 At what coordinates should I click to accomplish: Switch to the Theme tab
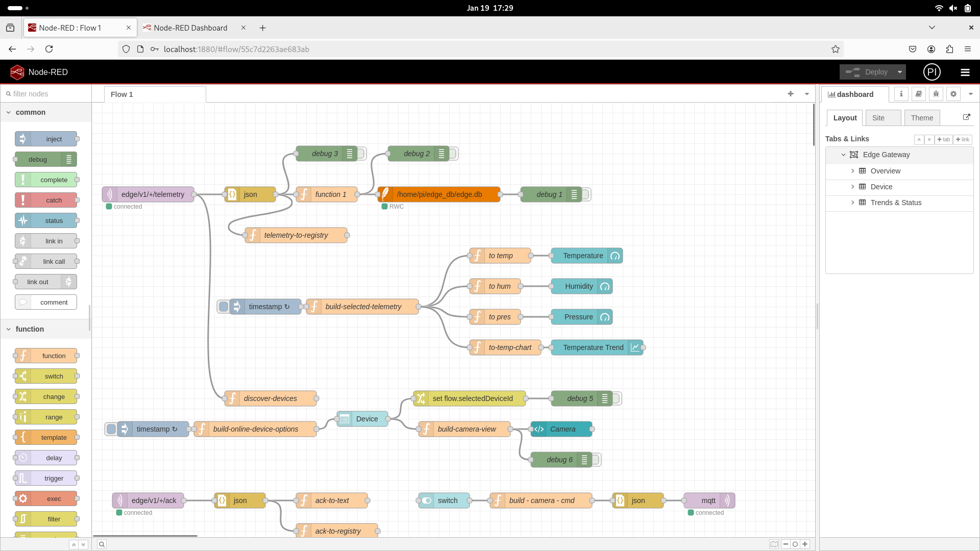tap(921, 118)
